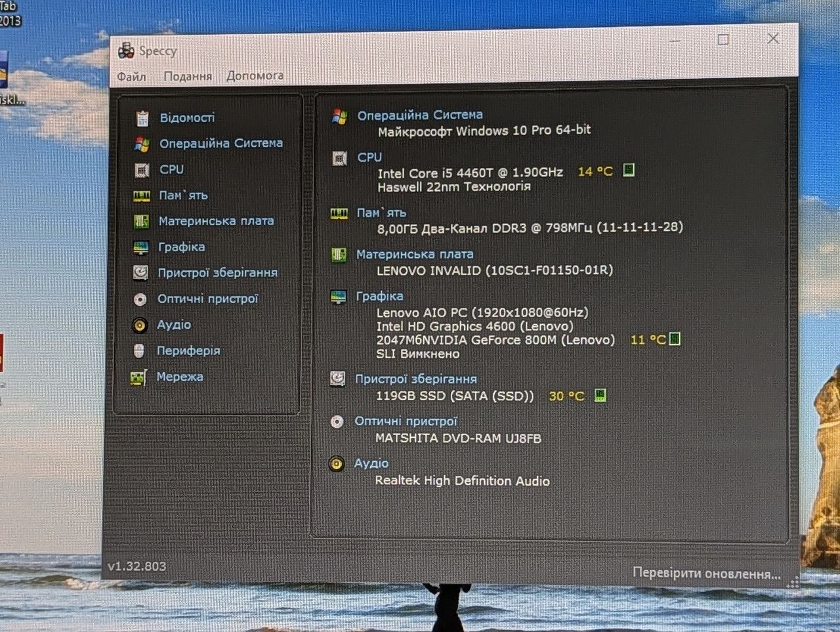Viewport: 840px width, 632px height.
Task: Click the Майкрософт Windows 10 Pro text
Action: 484,131
